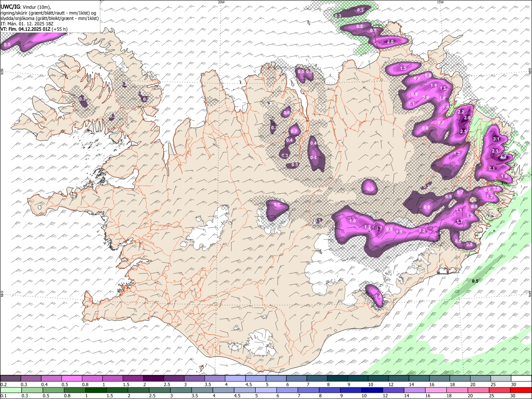Screen dimensions: 532x399
Task: Click the '4.7' snowfall value on map
Action: coord(503,158)
